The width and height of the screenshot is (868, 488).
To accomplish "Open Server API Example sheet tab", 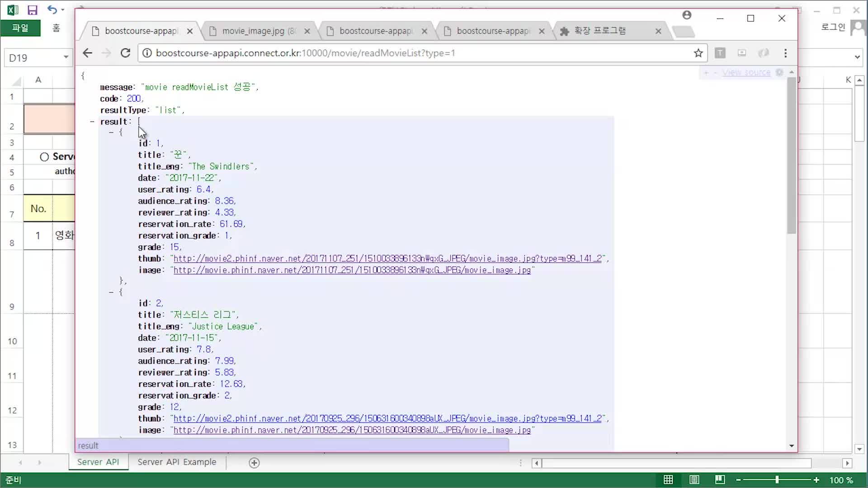I will pyautogui.click(x=177, y=462).
